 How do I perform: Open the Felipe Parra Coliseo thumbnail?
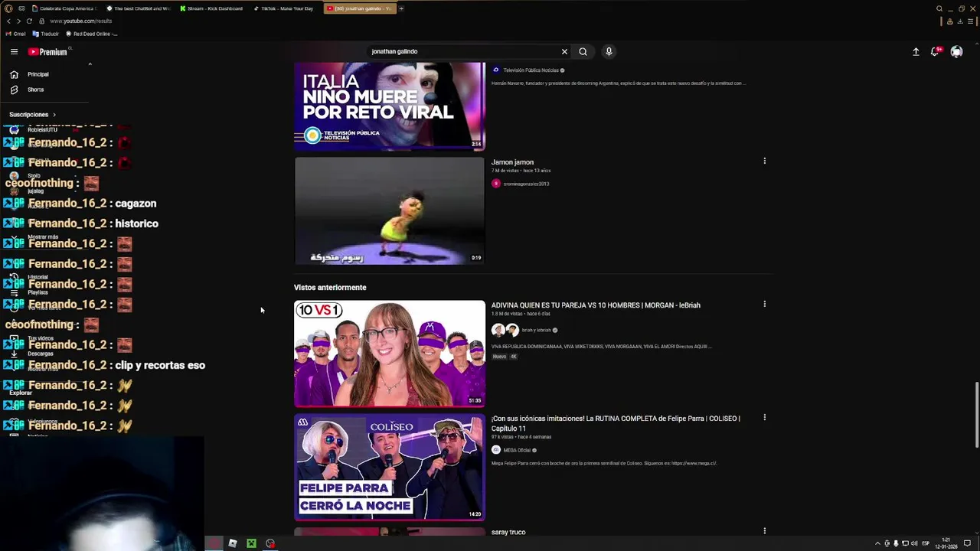[390, 467]
